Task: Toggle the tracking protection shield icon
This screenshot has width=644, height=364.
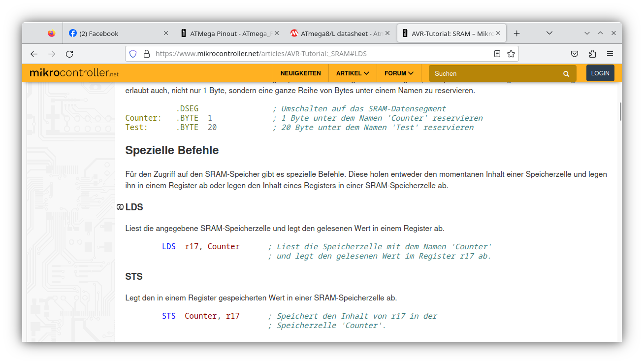Action: [x=133, y=54]
